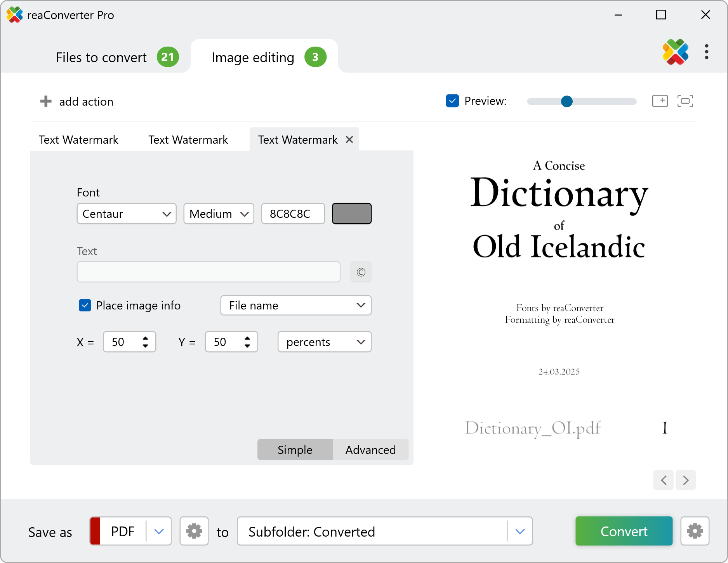728x563 pixels.
Task: Switch to Files to convert tab
Action: tap(101, 57)
